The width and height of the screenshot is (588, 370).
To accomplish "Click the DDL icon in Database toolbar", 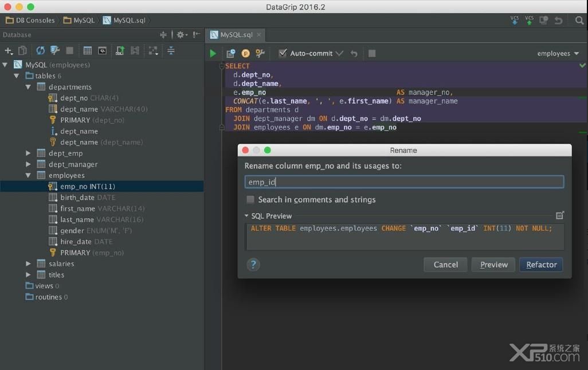I will pyautogui.click(x=120, y=50).
